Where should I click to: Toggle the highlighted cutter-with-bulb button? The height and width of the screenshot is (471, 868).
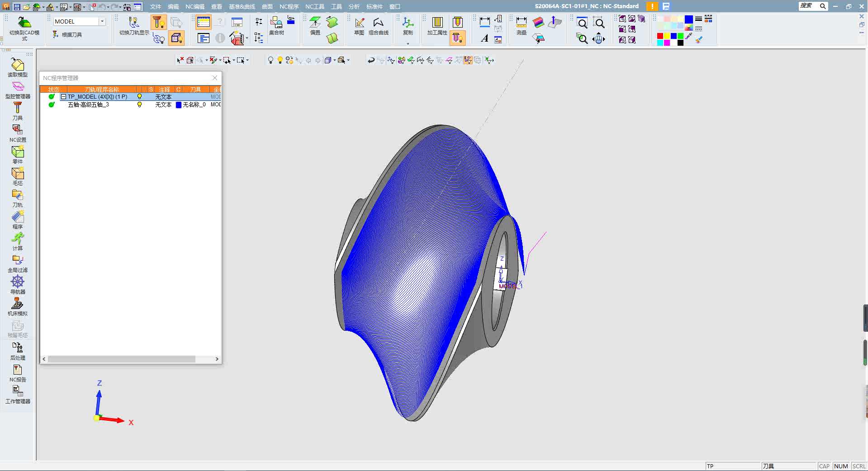(458, 38)
